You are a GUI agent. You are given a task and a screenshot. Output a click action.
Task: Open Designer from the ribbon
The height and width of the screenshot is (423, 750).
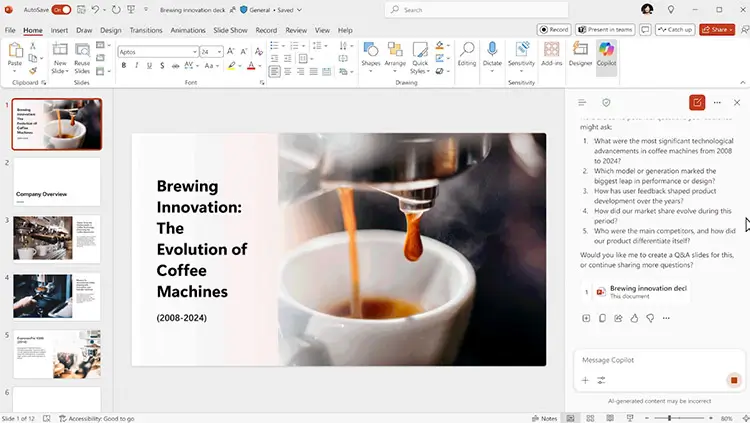pos(580,54)
